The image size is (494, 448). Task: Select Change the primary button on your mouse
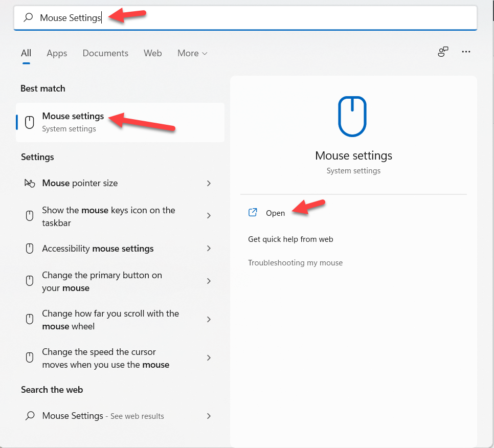[102, 281]
